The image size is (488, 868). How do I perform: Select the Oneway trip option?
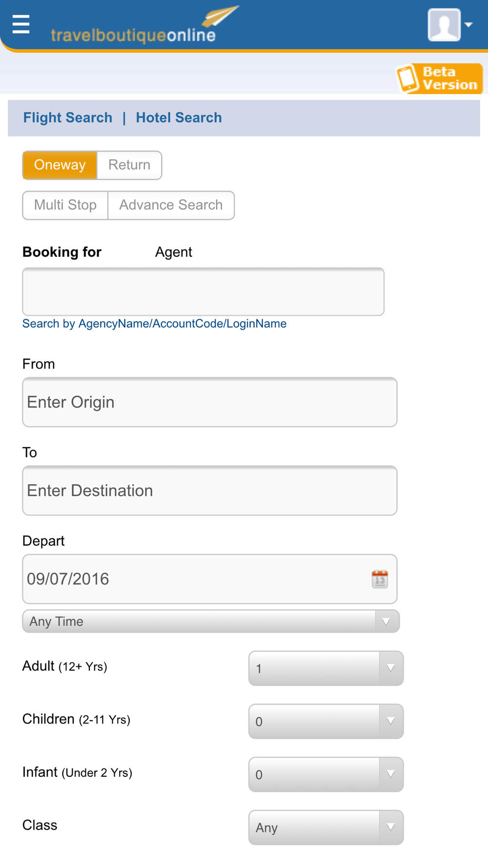[60, 165]
